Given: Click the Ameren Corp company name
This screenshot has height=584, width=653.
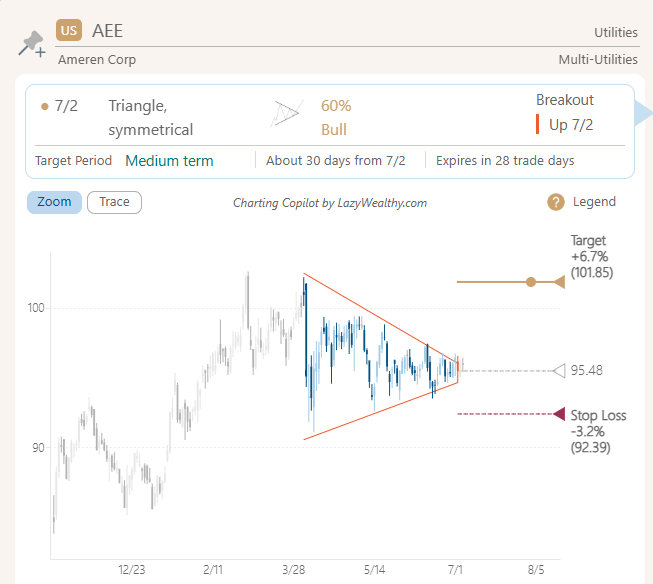Looking at the screenshot, I should (x=97, y=60).
